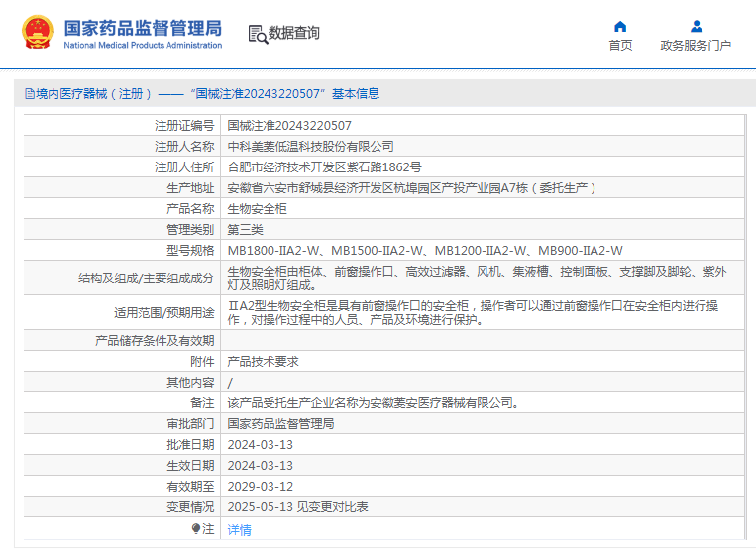Click the 注册证编号 label
The image size is (756, 555).
pyautogui.click(x=184, y=125)
